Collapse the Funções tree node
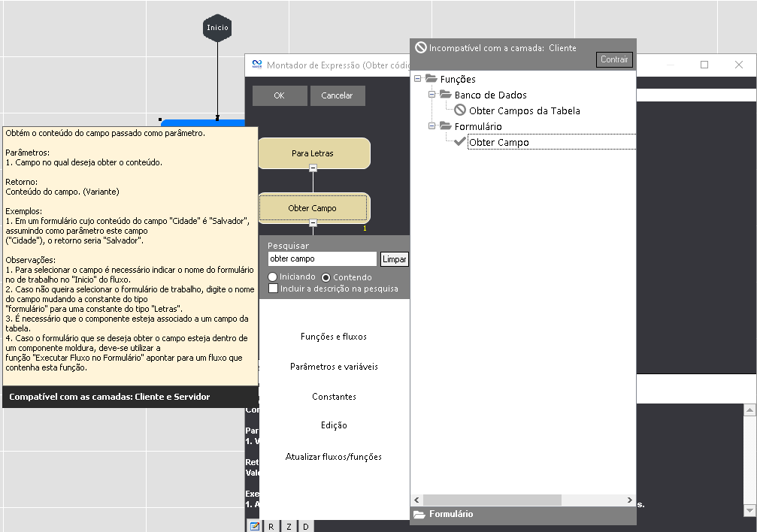 [417, 79]
